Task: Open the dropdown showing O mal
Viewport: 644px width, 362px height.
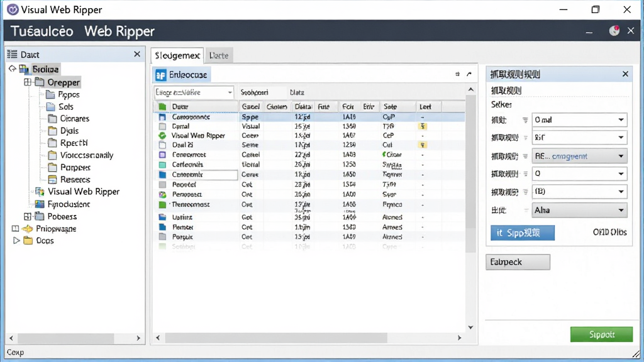Action: (579, 120)
